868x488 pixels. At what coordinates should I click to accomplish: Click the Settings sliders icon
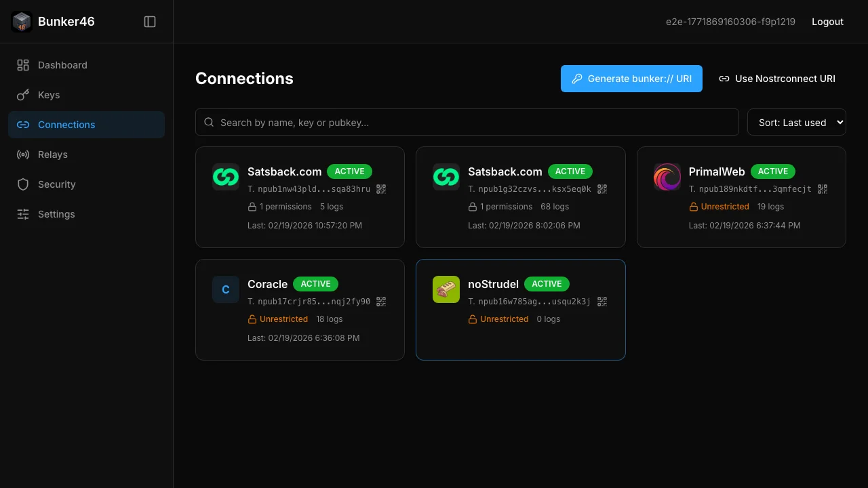point(22,213)
